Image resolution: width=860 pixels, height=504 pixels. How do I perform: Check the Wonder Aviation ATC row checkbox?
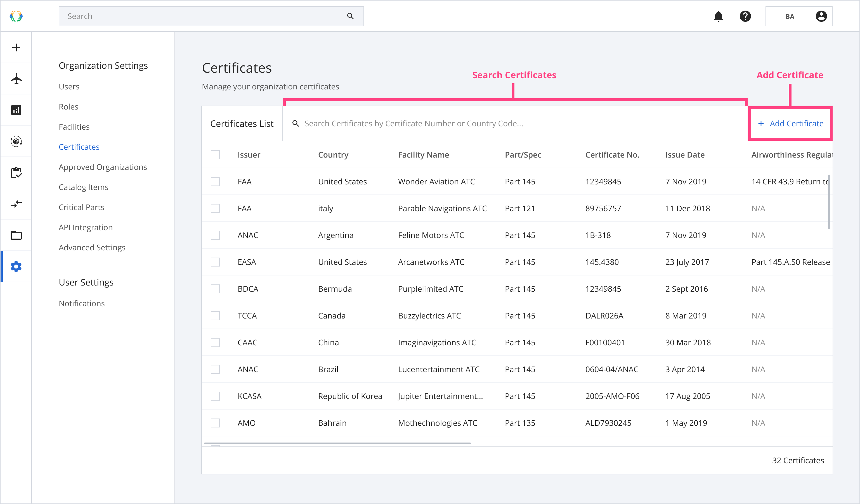coord(215,181)
